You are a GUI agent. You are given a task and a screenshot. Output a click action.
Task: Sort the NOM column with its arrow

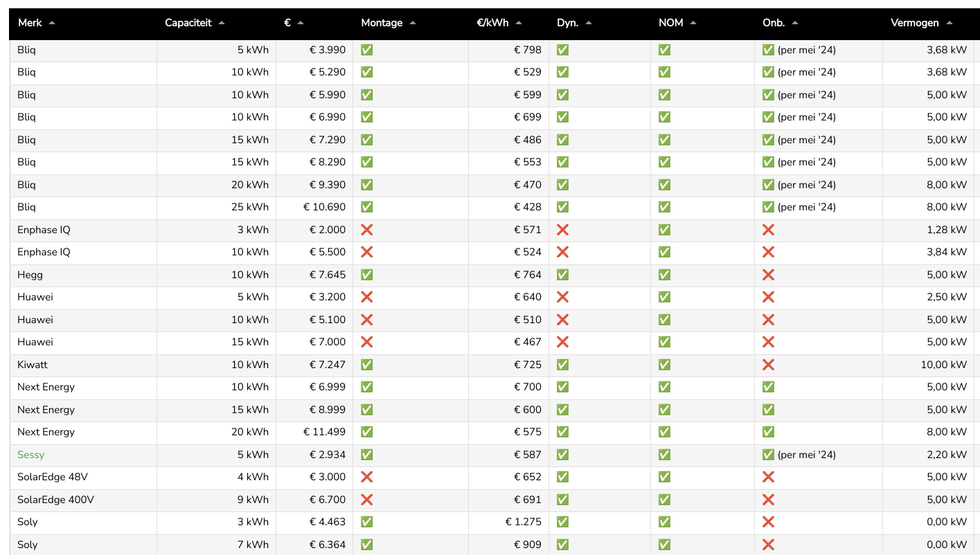pyautogui.click(x=693, y=23)
